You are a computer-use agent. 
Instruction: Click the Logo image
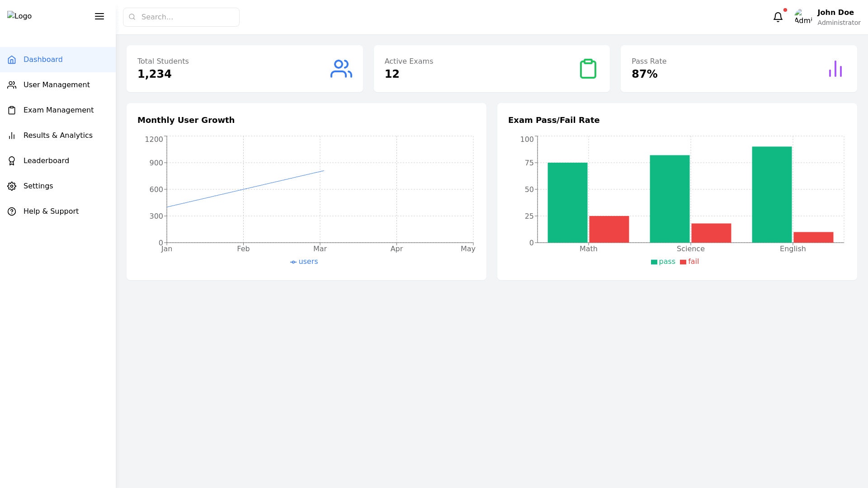(19, 16)
